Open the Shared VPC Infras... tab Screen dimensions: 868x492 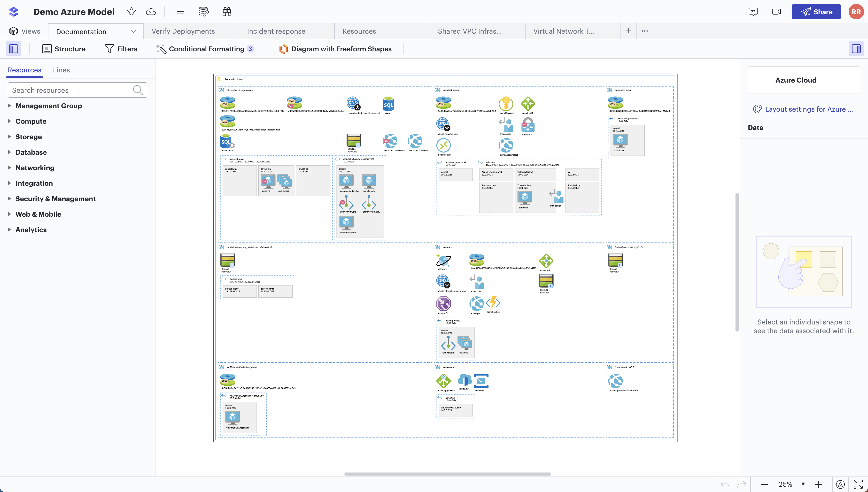click(477, 31)
